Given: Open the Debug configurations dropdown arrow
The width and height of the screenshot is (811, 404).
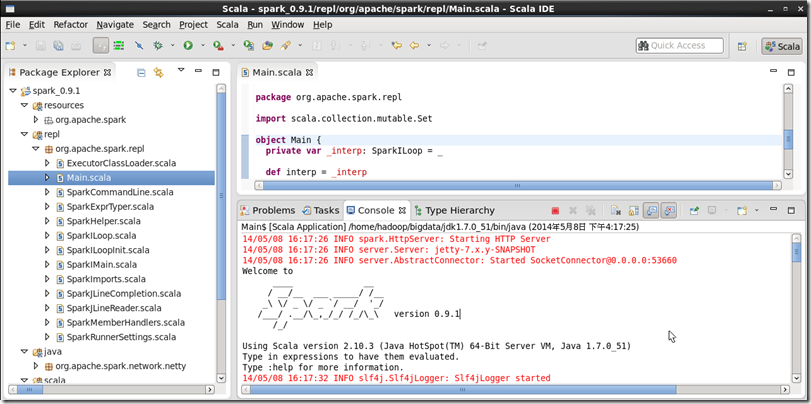Looking at the screenshot, I should tap(172, 46).
